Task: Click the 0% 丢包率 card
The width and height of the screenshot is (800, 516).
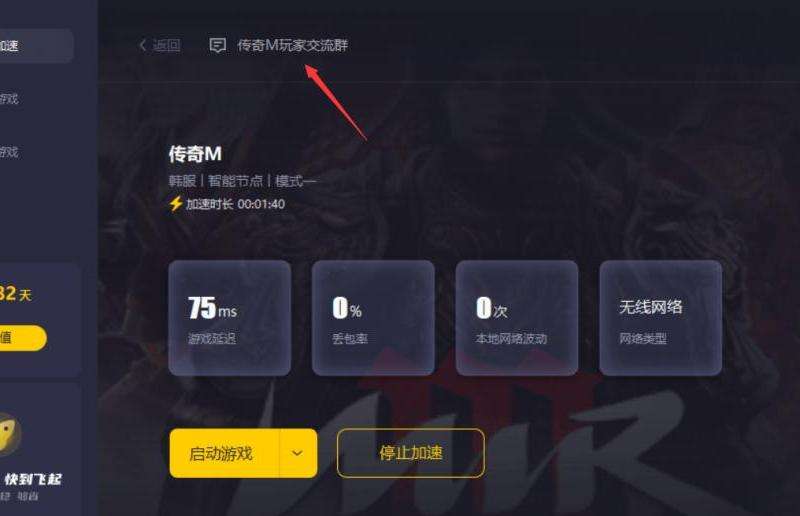Action: click(x=373, y=318)
